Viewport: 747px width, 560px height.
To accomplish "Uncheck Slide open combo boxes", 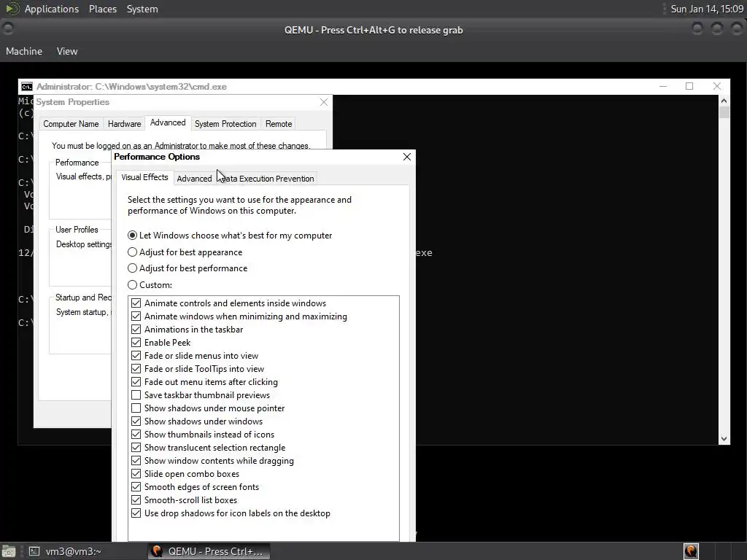I will coord(136,474).
